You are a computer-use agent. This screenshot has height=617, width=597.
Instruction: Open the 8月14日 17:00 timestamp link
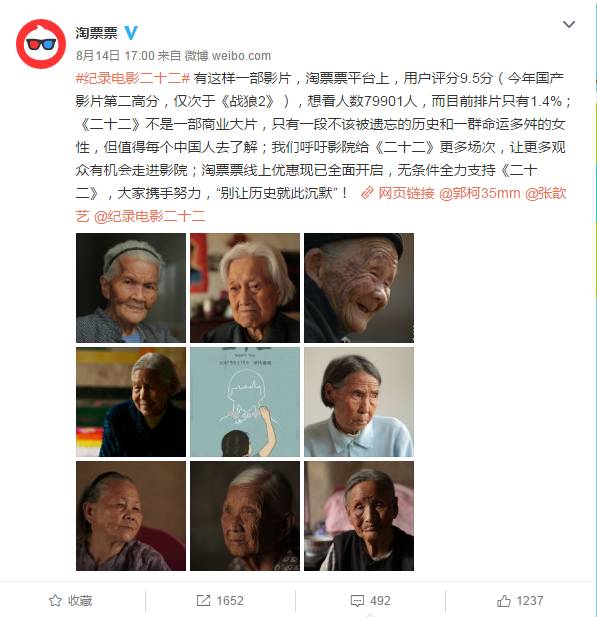pos(115,55)
